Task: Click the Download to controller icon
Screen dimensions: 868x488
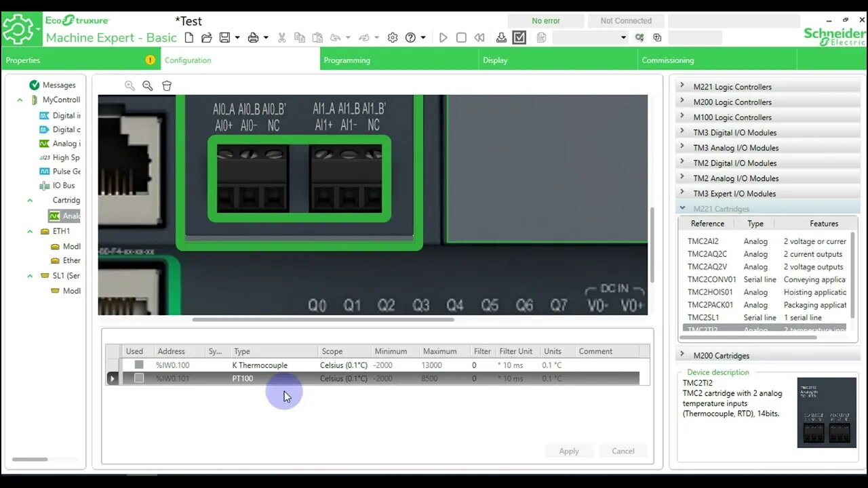Action: click(501, 38)
